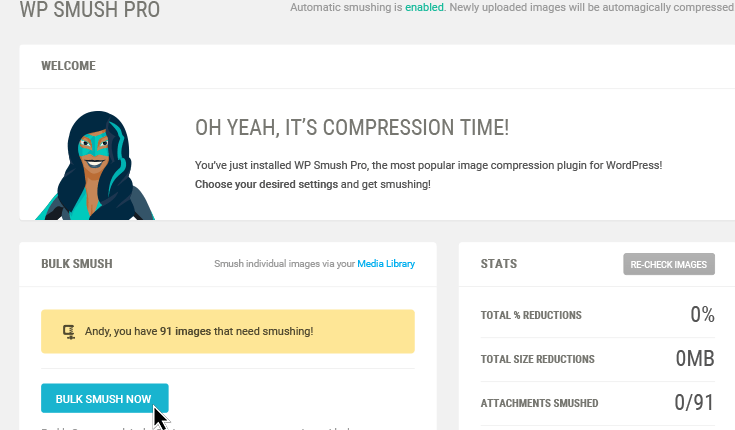This screenshot has height=430, width=735.
Task: Click the '0/91' attachments value
Action: 694,403
